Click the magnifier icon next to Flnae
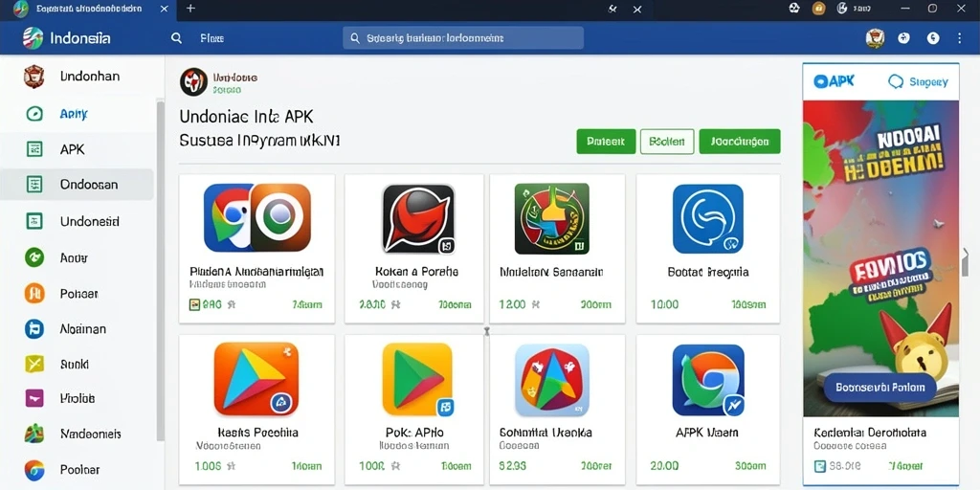 point(177,38)
